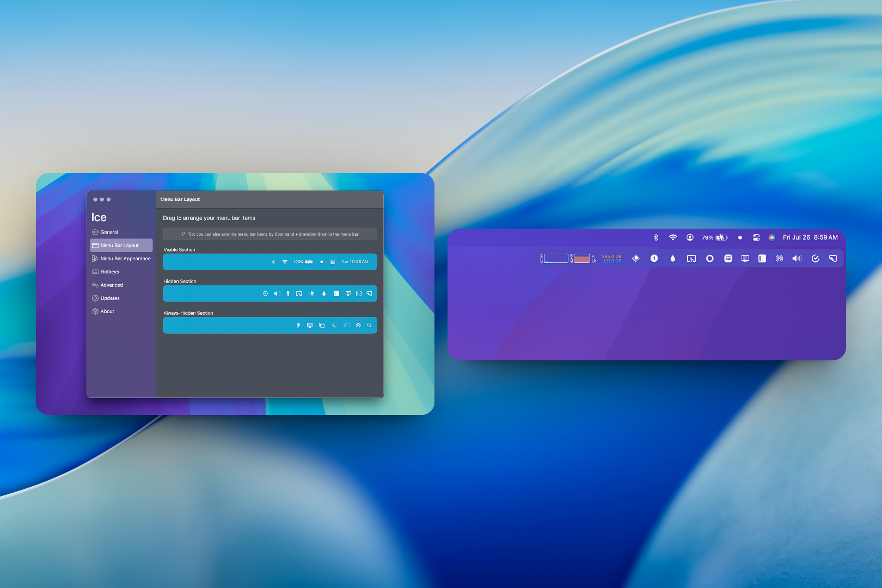Image resolution: width=882 pixels, height=588 pixels.
Task: Click the CPU usage graph in Ice bar
Action: (555, 259)
